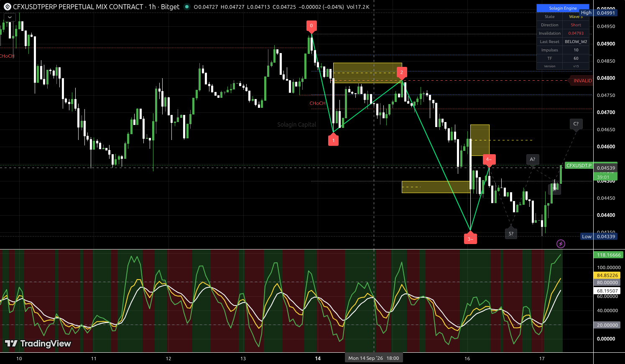Select the red 3~ wave label

click(470, 239)
